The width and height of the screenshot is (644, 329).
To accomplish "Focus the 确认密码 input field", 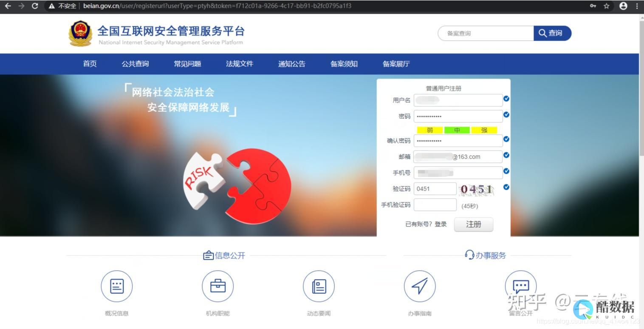I will (458, 141).
